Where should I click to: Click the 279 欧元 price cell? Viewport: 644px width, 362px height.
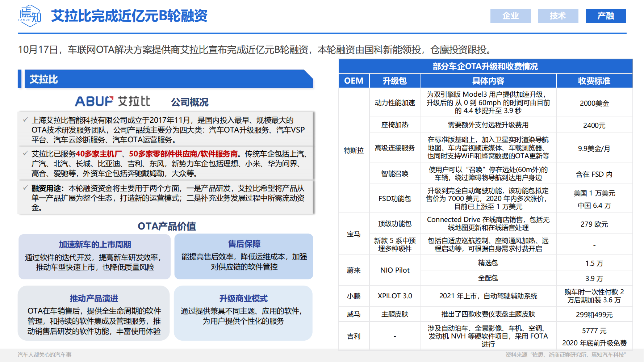pyautogui.click(x=594, y=224)
